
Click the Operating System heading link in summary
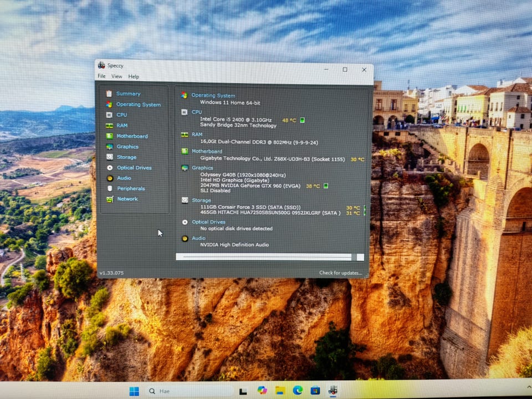[x=213, y=96]
